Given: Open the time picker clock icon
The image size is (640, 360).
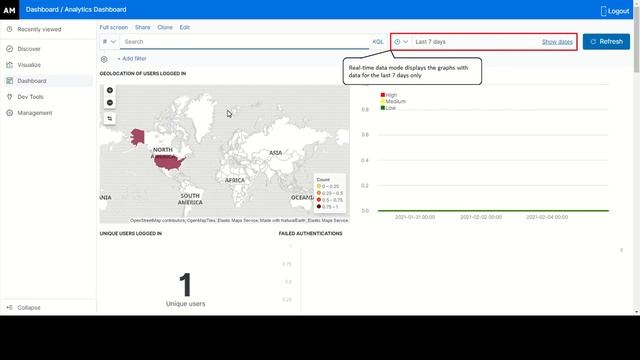Looking at the screenshot, I should (x=397, y=42).
